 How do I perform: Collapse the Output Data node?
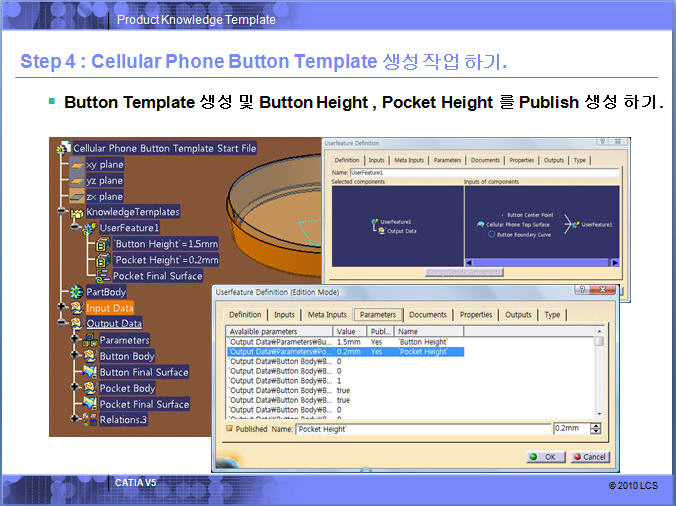click(62, 324)
